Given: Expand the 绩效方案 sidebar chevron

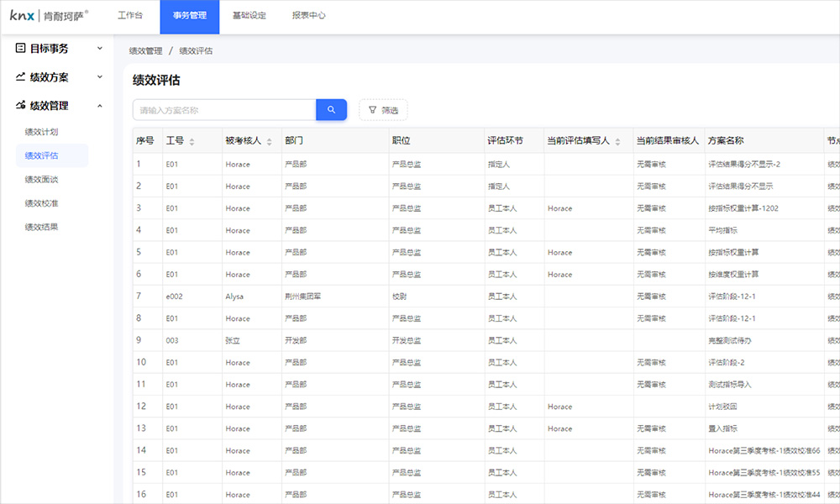Looking at the screenshot, I should pyautogui.click(x=100, y=76).
